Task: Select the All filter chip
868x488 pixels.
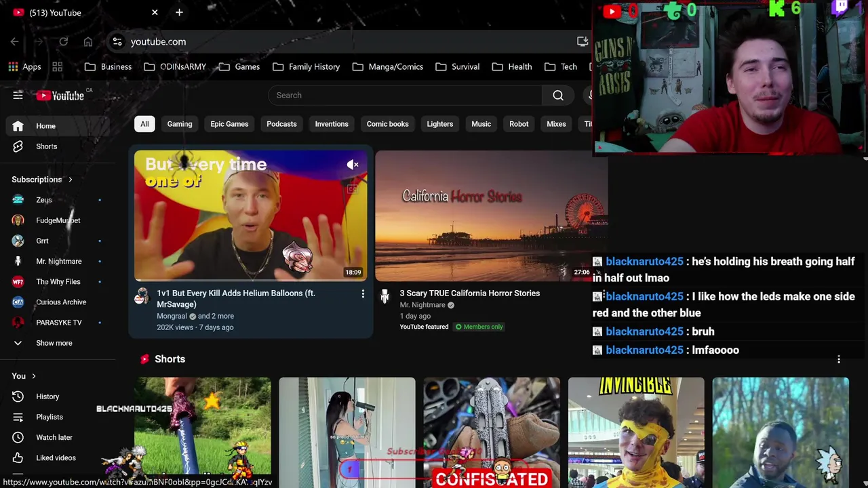Action: click(x=144, y=124)
